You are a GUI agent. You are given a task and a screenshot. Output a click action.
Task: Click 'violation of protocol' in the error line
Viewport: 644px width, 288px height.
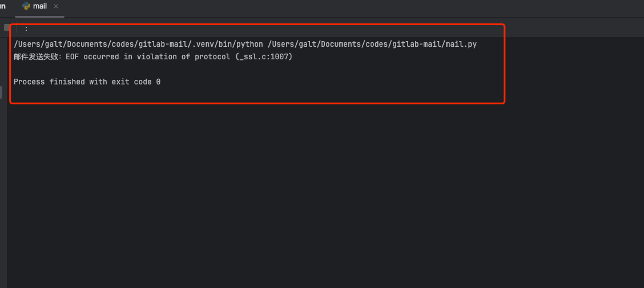pos(183,57)
